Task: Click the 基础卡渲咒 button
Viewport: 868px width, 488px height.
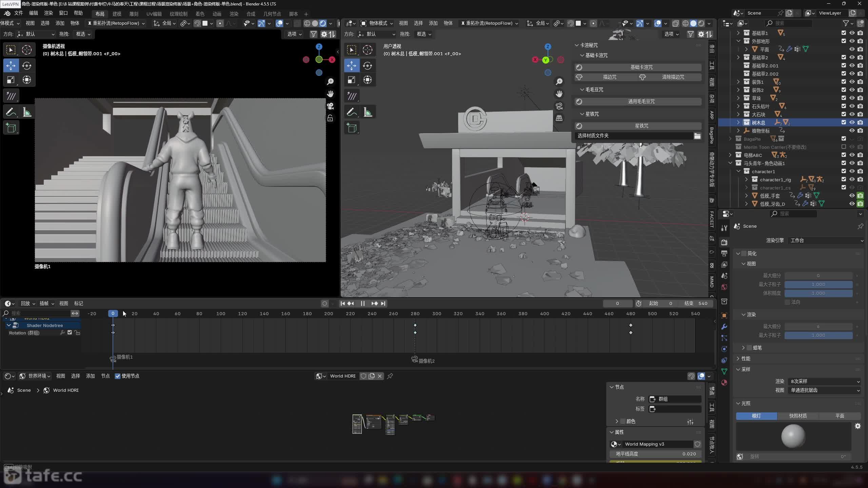Action: click(641, 67)
